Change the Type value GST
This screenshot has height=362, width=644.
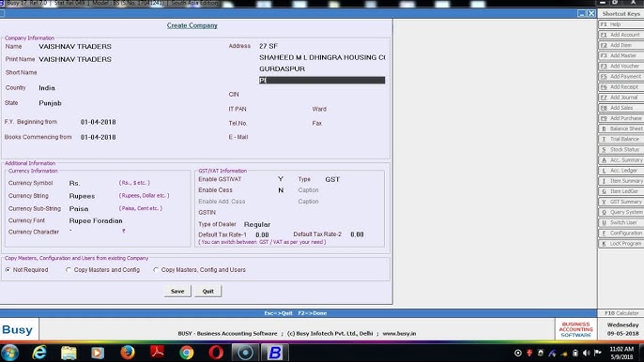tap(332, 179)
